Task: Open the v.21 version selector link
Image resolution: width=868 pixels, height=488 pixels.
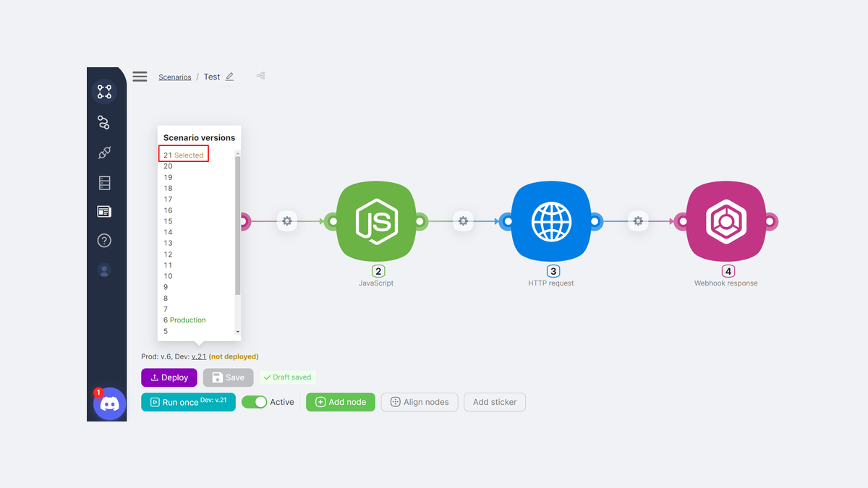Action: pos(199,356)
